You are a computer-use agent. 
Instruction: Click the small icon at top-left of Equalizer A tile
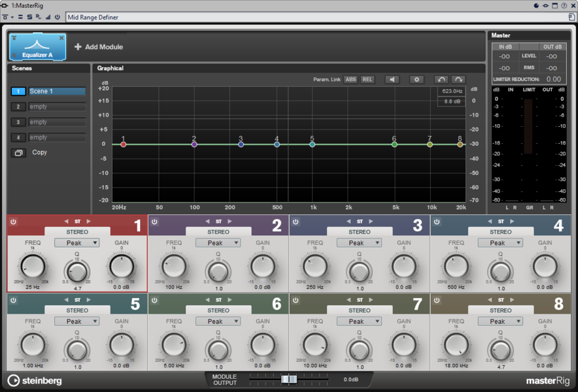(14, 38)
